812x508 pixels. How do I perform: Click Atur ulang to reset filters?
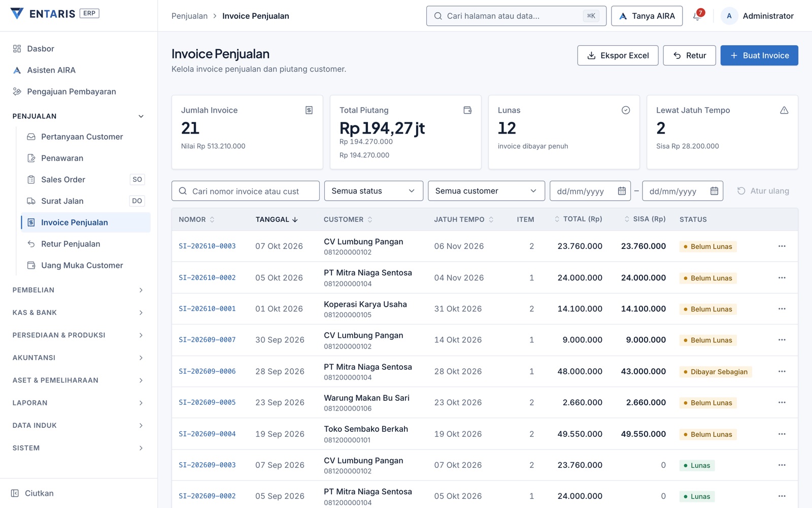click(763, 191)
